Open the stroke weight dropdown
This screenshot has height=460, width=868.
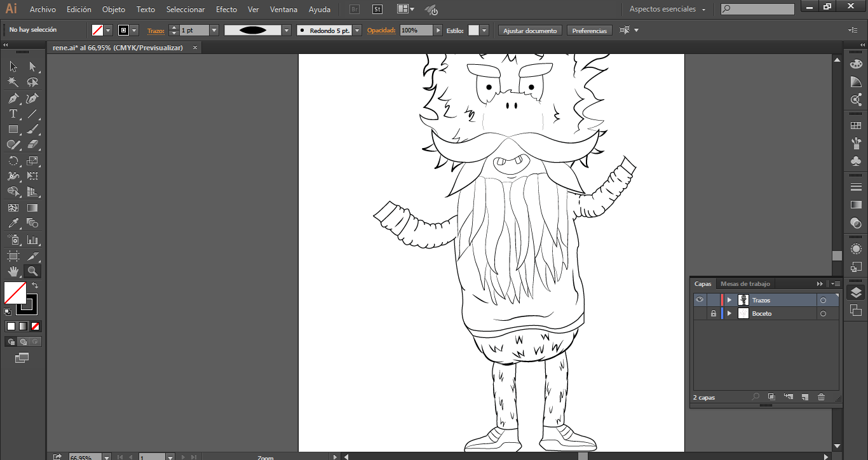pyautogui.click(x=214, y=30)
